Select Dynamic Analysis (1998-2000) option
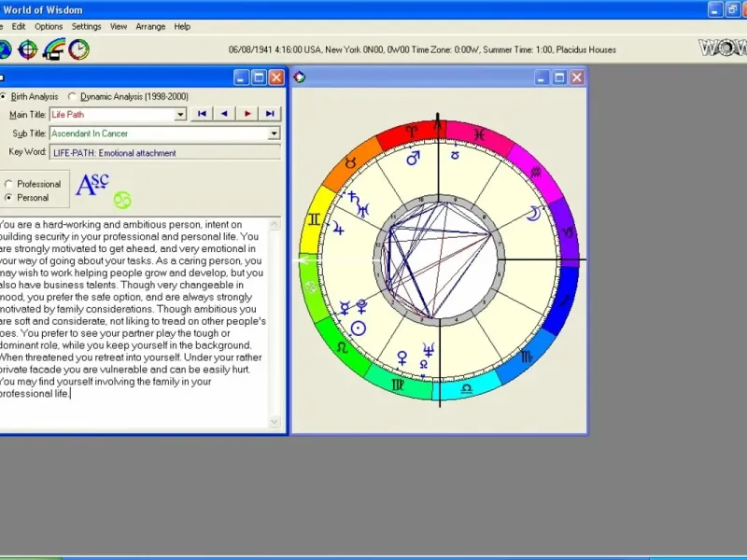 click(73, 96)
